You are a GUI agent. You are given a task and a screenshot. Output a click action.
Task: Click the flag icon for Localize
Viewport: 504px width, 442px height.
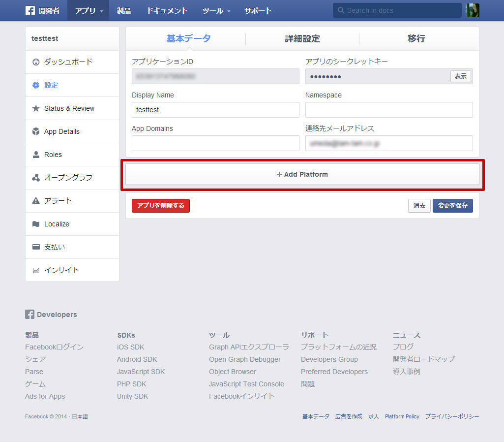point(36,224)
